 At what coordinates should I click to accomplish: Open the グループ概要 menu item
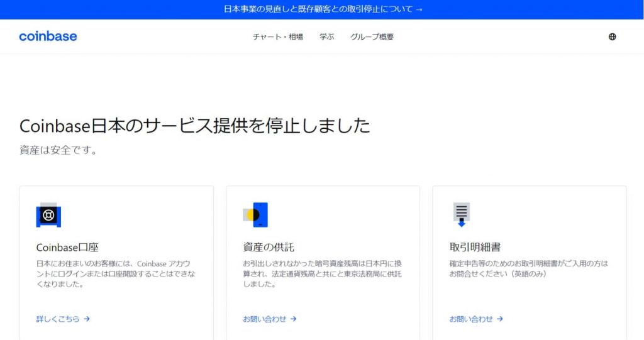tap(372, 37)
